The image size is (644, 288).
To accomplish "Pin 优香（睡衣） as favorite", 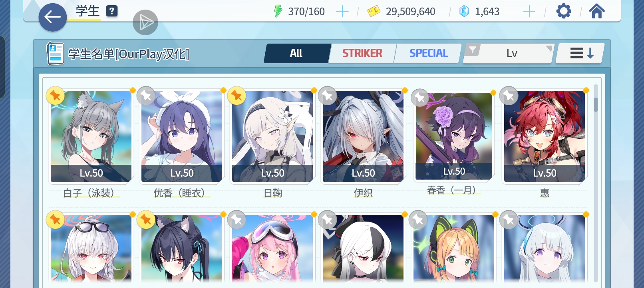I will [x=146, y=96].
